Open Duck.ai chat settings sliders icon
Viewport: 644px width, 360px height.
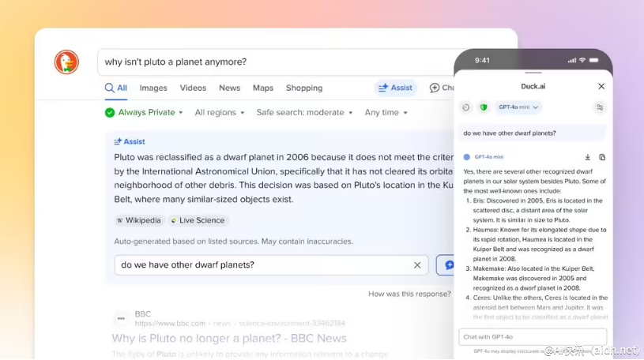[x=600, y=107]
